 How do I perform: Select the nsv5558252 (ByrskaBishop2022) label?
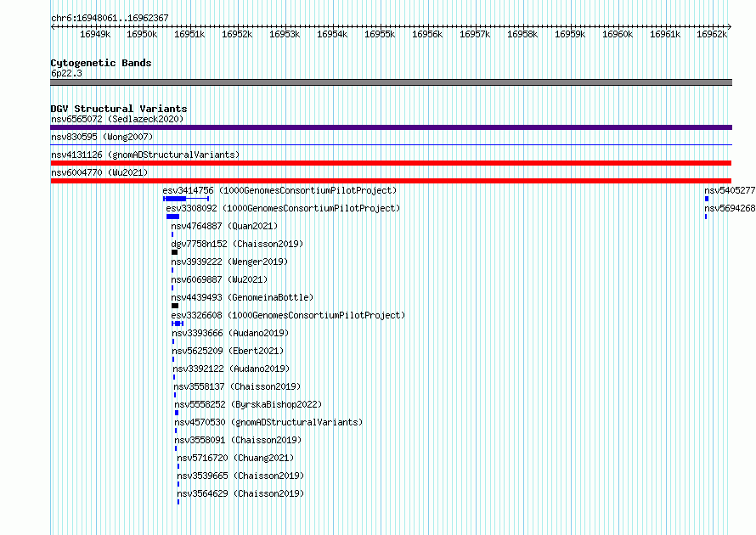pos(248,404)
